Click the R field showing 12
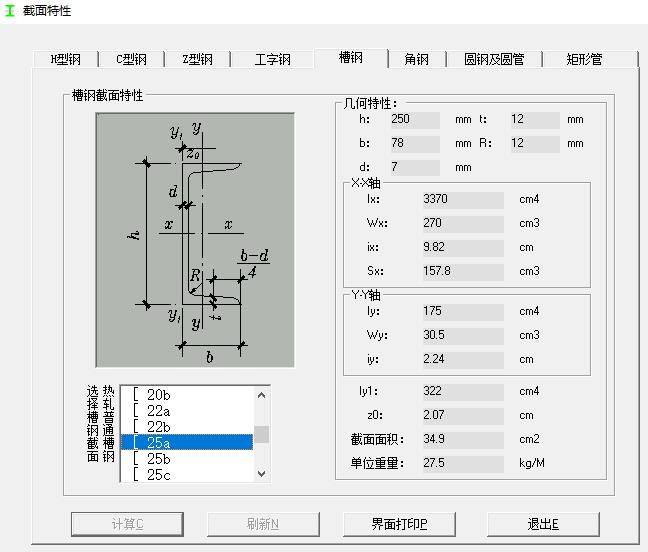This screenshot has height=552, width=648. point(535,143)
